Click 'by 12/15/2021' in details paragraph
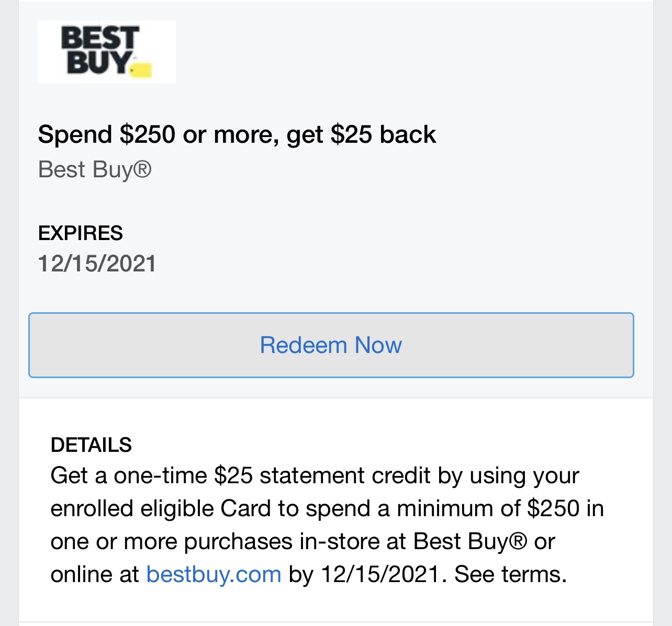This screenshot has width=672, height=626. point(364,574)
